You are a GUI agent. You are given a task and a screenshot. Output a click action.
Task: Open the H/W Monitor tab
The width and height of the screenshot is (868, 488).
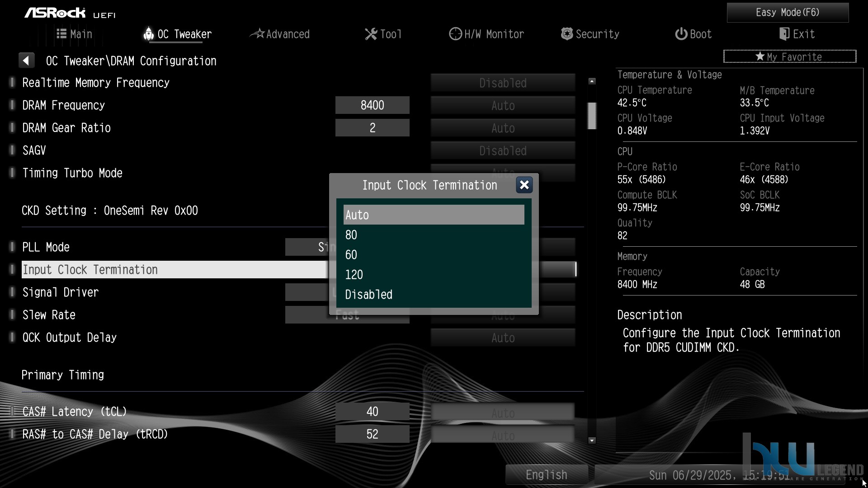point(486,34)
